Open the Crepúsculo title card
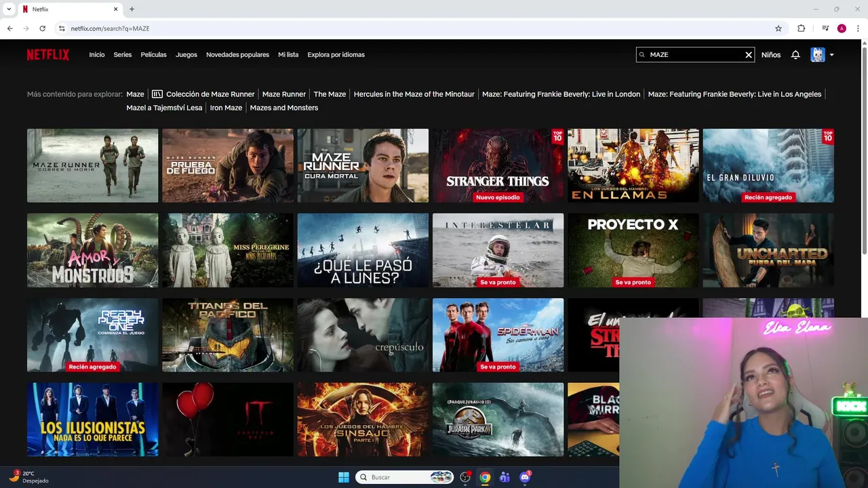This screenshot has height=488, width=868. tap(363, 335)
